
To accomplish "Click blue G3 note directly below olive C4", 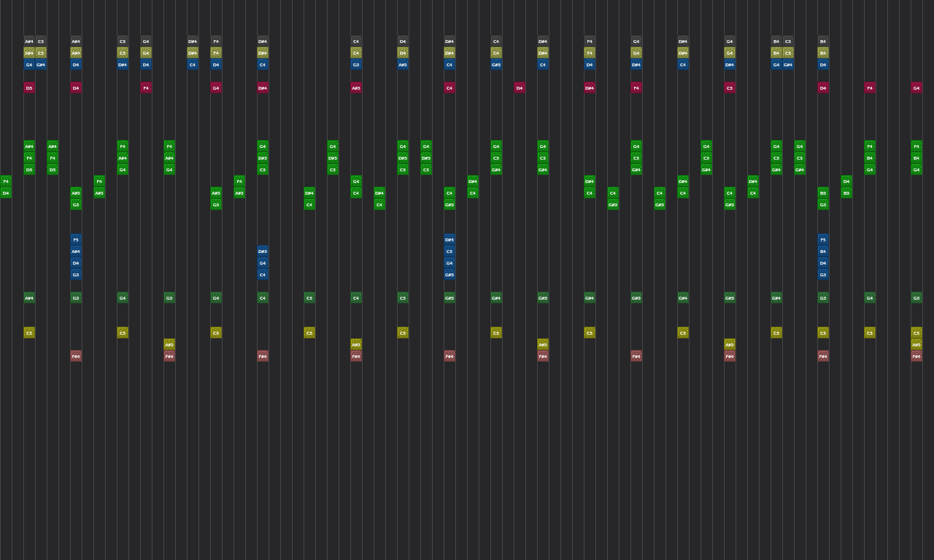I will coord(356,65).
